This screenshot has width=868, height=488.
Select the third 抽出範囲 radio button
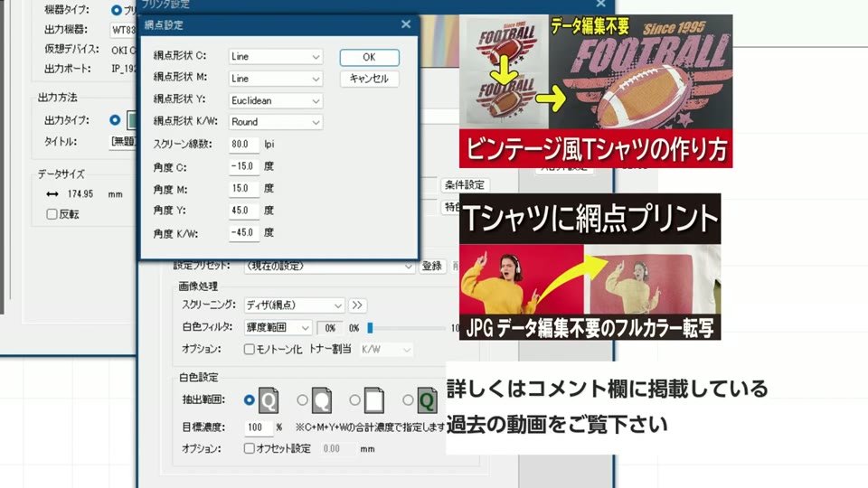click(x=354, y=399)
